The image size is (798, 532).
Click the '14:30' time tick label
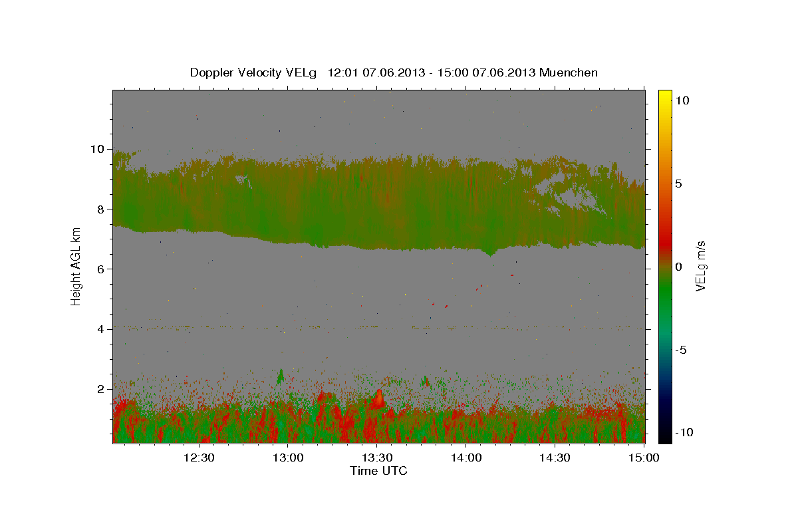[555, 458]
